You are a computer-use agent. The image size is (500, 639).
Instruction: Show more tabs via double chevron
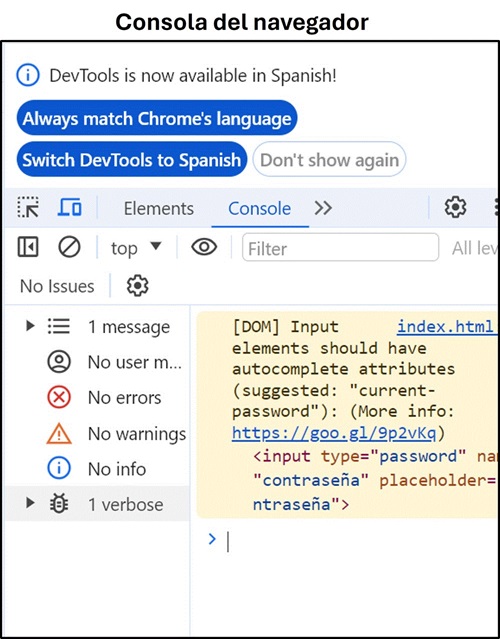tap(323, 208)
